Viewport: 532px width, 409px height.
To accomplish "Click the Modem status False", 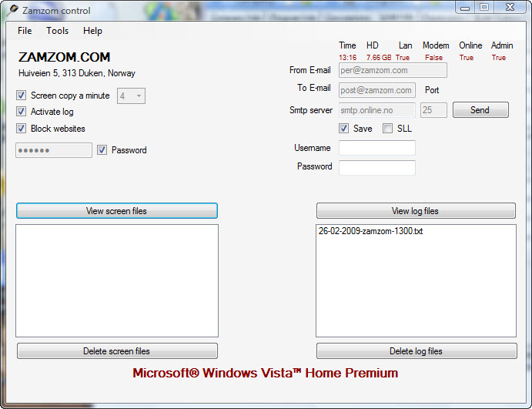I will point(434,58).
